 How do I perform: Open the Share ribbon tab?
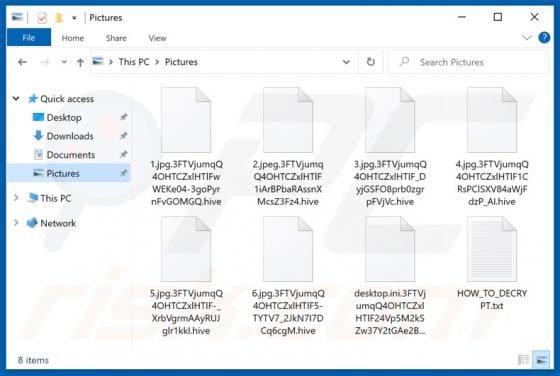(x=116, y=38)
